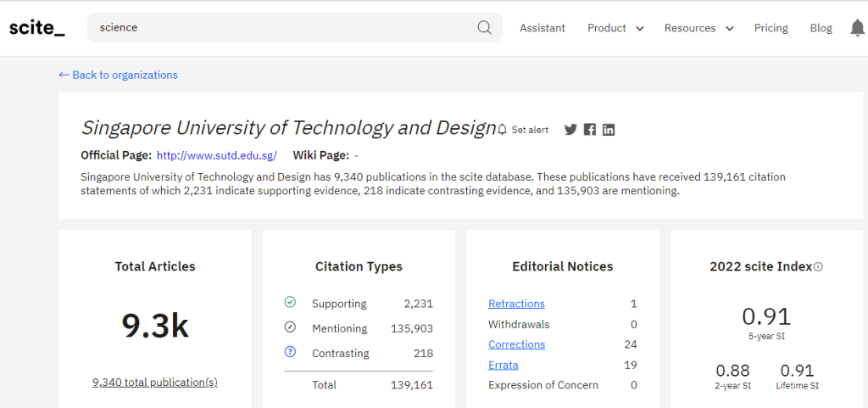Open the Retractions link
The height and width of the screenshot is (408, 868).
(516, 304)
